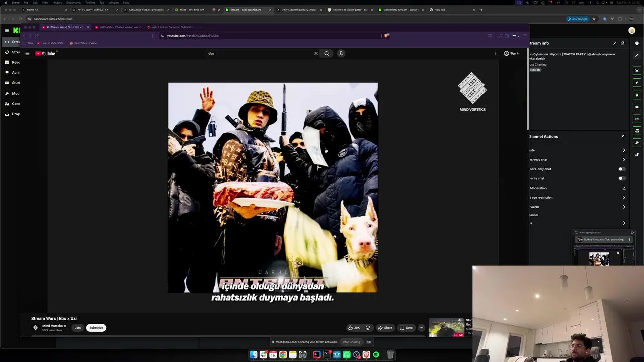Switch to 'Stream Wars | Ebo x Uzi' tab

coord(66,27)
